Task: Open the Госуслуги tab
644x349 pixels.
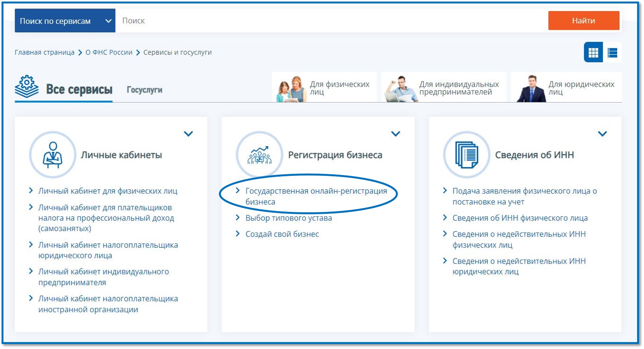Action: click(144, 90)
